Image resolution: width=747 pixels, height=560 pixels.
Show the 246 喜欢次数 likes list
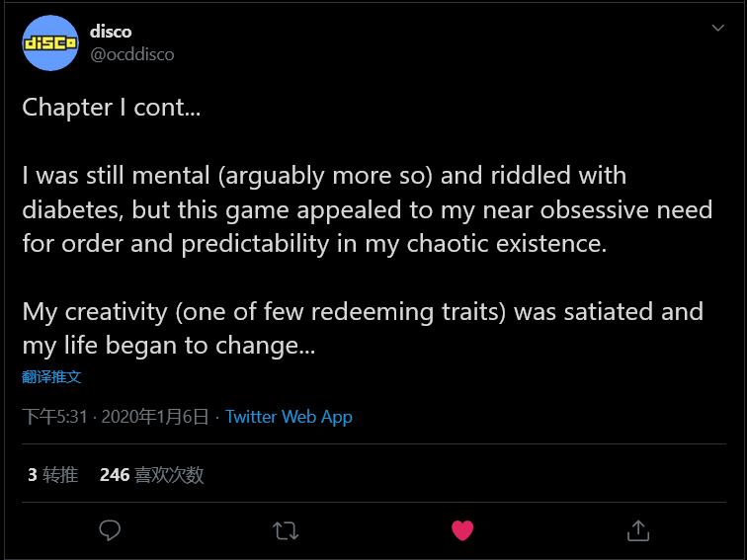[151, 475]
